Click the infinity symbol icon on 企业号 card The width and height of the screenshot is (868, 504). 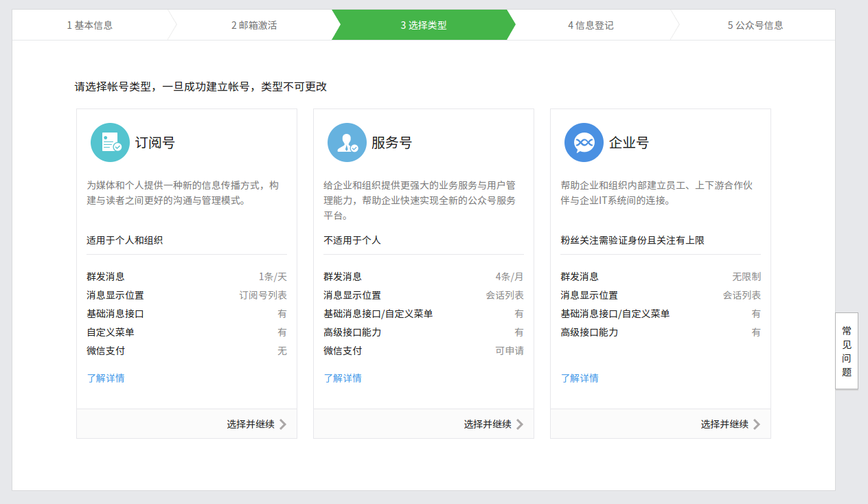pos(584,142)
